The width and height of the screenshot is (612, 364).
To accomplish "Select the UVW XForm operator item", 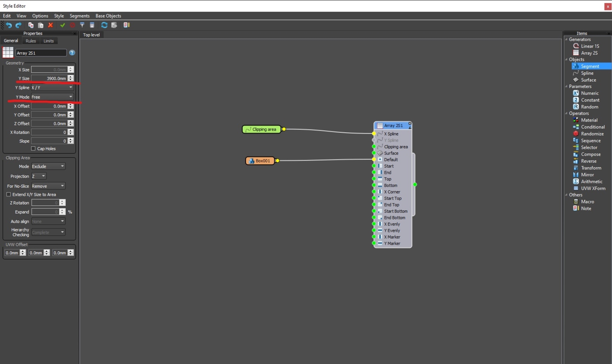I will 593,189.
